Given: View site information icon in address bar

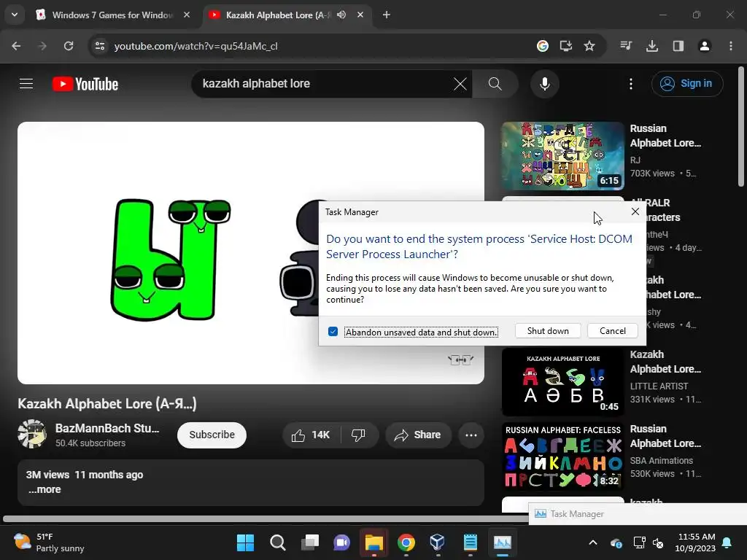Looking at the screenshot, I should [99, 46].
